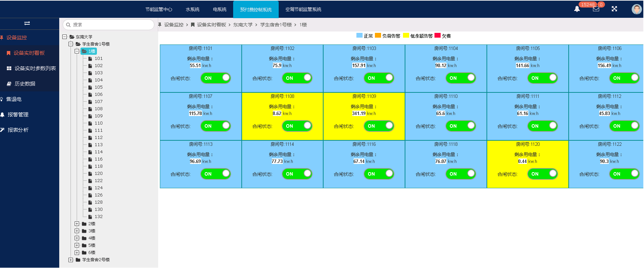Open the 空调节能监管系统 tab
This screenshot has height=268, width=644.
click(303, 9)
